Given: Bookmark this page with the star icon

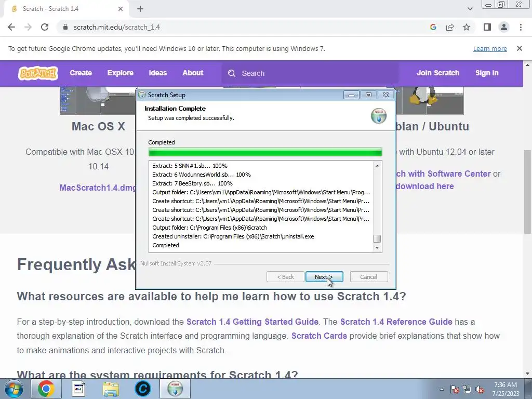Looking at the screenshot, I should click(x=467, y=27).
